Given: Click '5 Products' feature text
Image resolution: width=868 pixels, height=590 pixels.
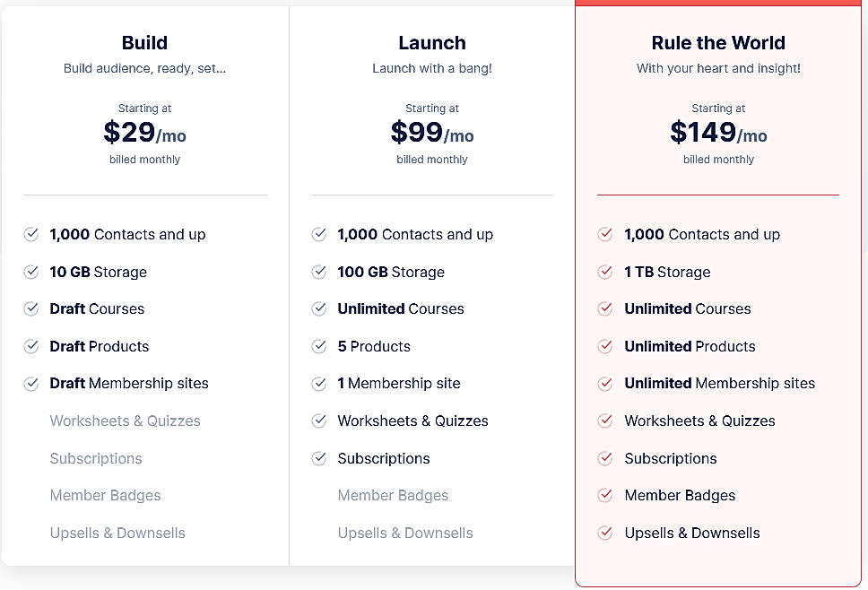Looking at the screenshot, I should 374,346.
